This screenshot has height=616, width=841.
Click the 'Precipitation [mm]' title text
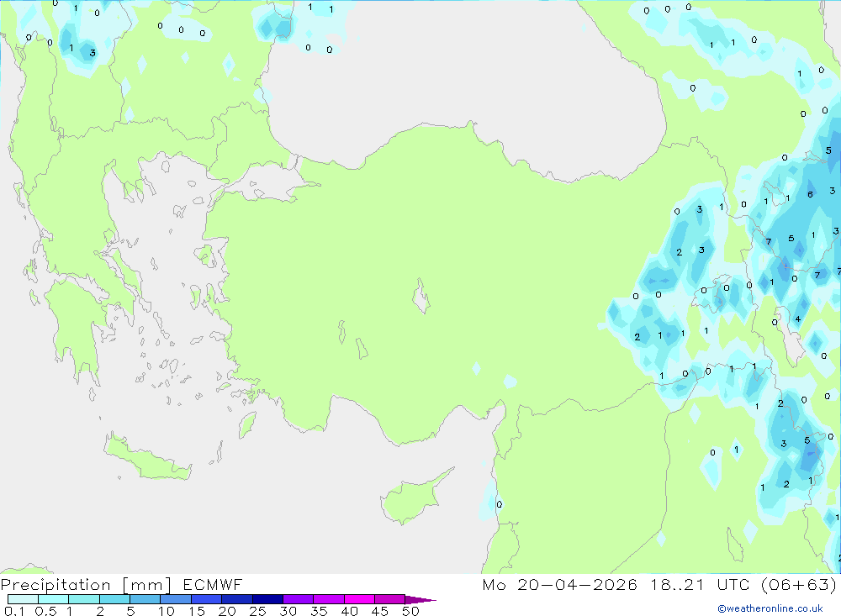(x=86, y=585)
